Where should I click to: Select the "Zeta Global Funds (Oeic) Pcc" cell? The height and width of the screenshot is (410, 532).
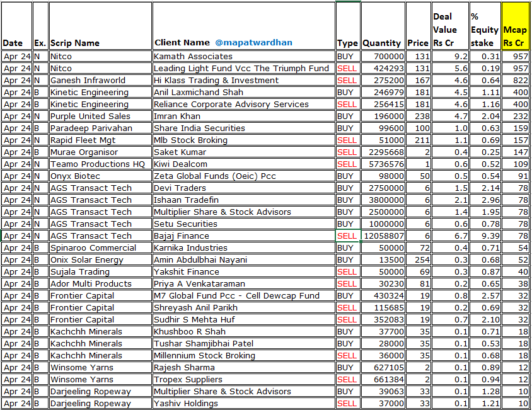coord(209,176)
